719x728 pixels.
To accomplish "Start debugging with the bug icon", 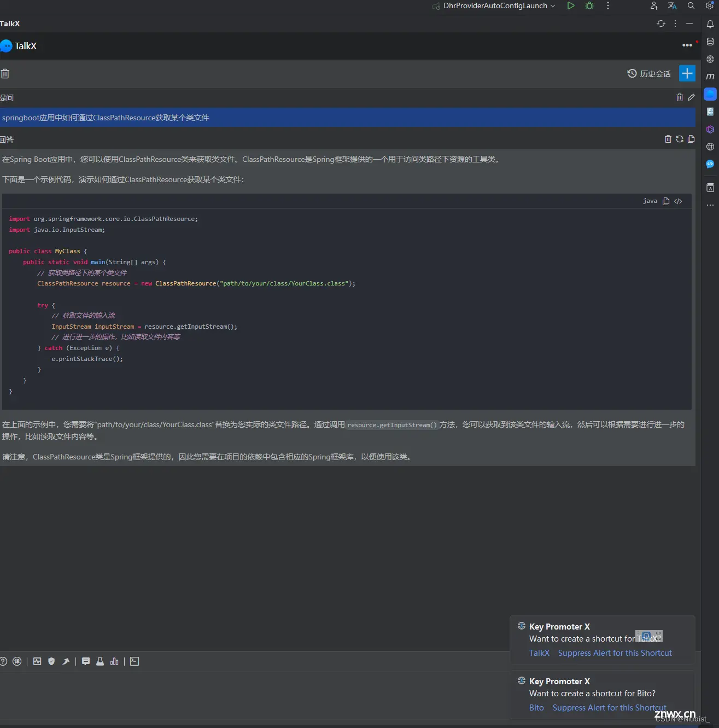I will [x=589, y=5].
